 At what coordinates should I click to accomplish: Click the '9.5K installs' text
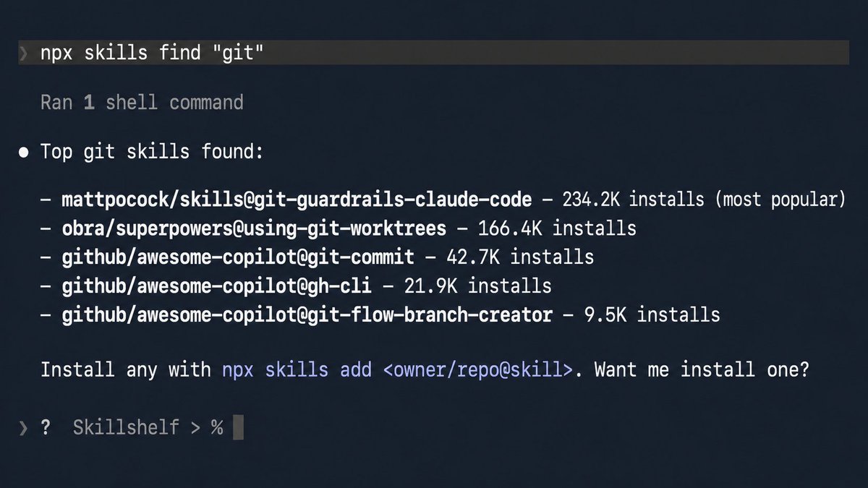click(x=652, y=315)
